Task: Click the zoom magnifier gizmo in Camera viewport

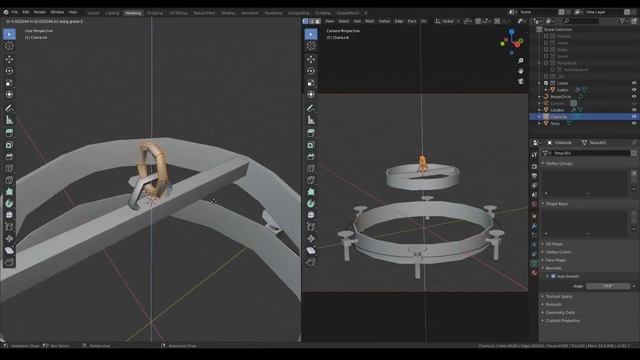Action: point(520,60)
